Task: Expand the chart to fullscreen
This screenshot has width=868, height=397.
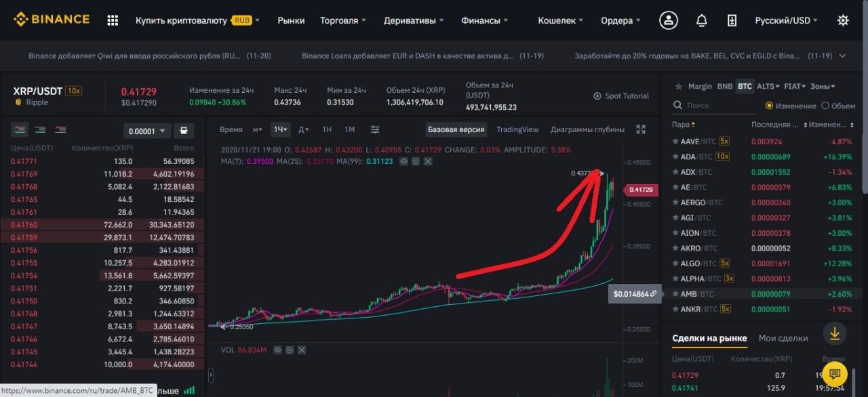Action: pyautogui.click(x=641, y=129)
